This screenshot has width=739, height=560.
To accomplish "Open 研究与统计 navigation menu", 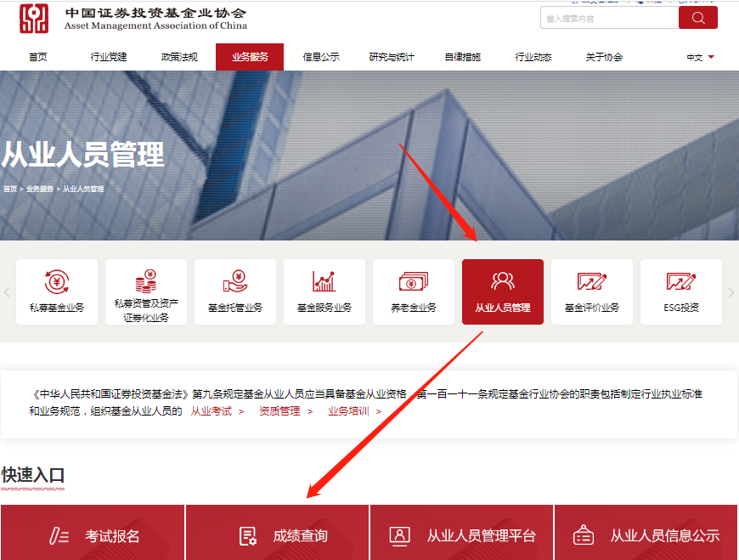I will [x=392, y=57].
